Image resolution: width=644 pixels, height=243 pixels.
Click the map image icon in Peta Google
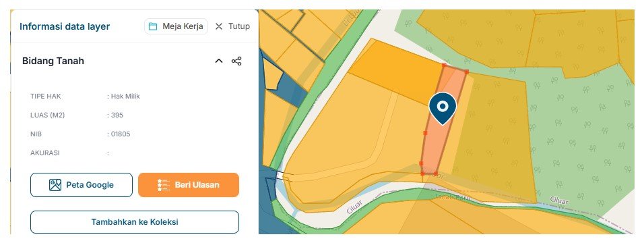click(55, 185)
